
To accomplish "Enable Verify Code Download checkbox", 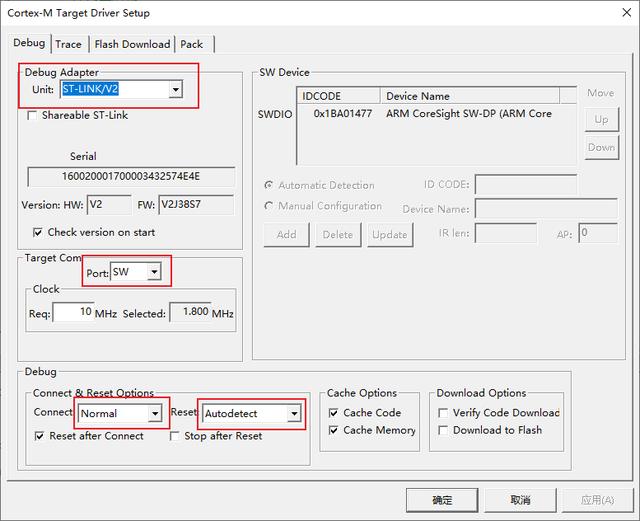I will (x=443, y=413).
